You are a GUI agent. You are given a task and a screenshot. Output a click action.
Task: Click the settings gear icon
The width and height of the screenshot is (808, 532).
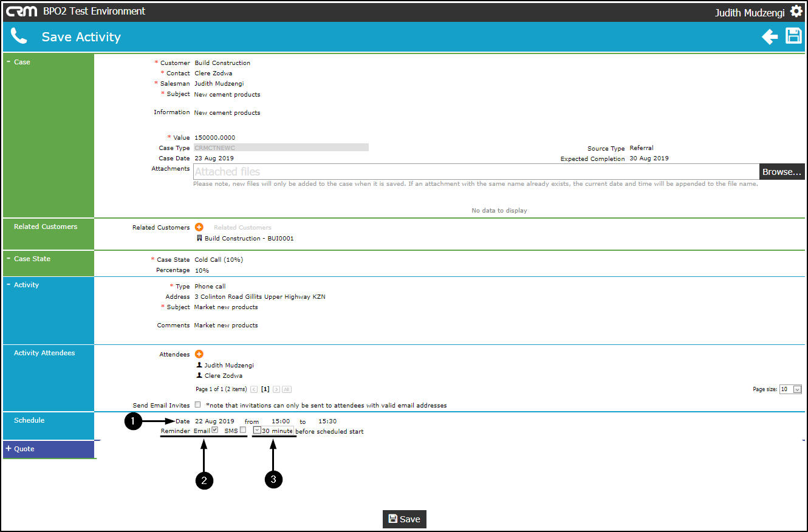pos(796,12)
